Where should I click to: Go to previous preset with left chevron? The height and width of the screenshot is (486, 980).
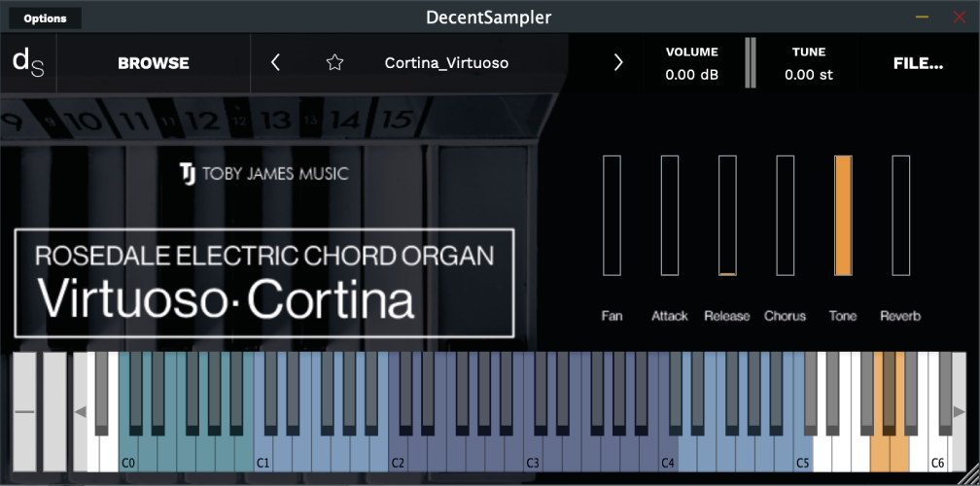coord(275,62)
